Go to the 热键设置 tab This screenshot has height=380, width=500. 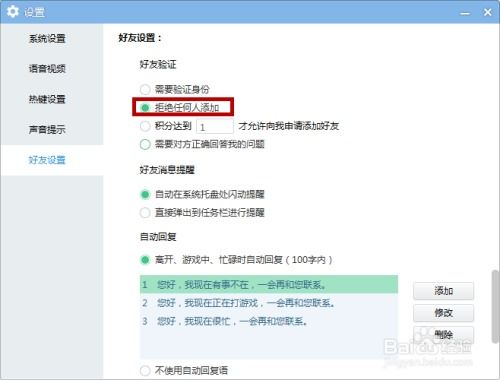[47, 99]
